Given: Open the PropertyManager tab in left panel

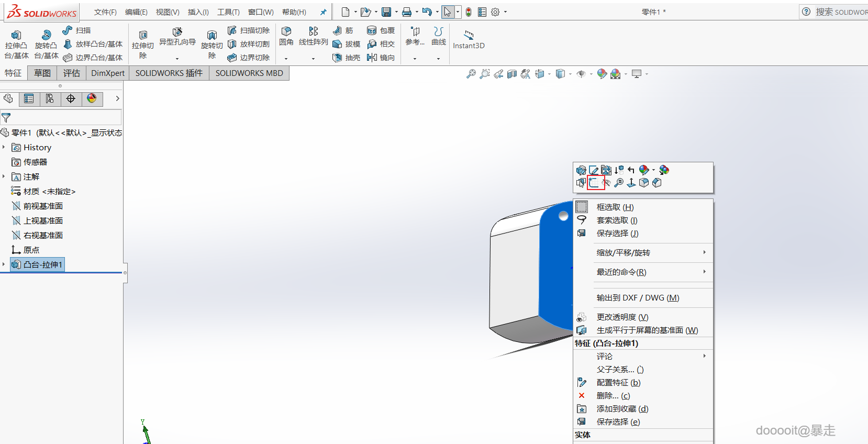Looking at the screenshot, I should click(29, 99).
